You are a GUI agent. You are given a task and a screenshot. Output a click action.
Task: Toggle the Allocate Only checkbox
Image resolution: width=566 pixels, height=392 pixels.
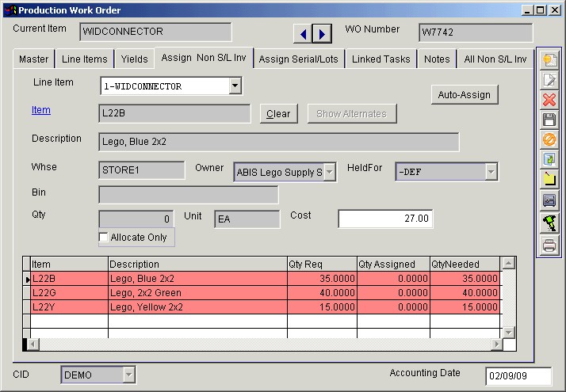[103, 238]
